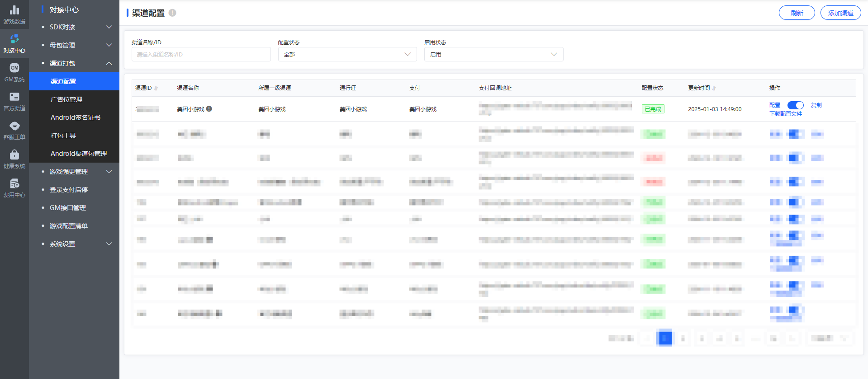Viewport: 868px width, 379px height.
Task: Expand the SDK对接 menu
Action: pyautogui.click(x=74, y=27)
